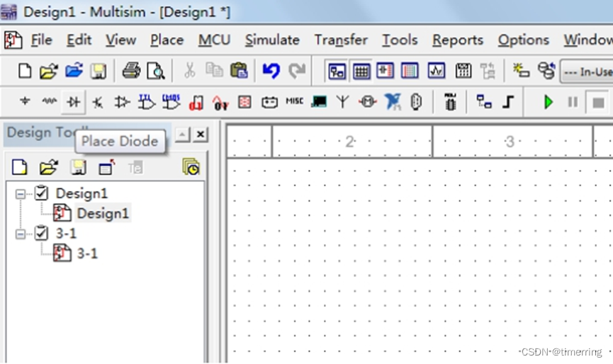This screenshot has height=364, width=613.
Task: Place hierarchical block icon
Action: coord(484,102)
